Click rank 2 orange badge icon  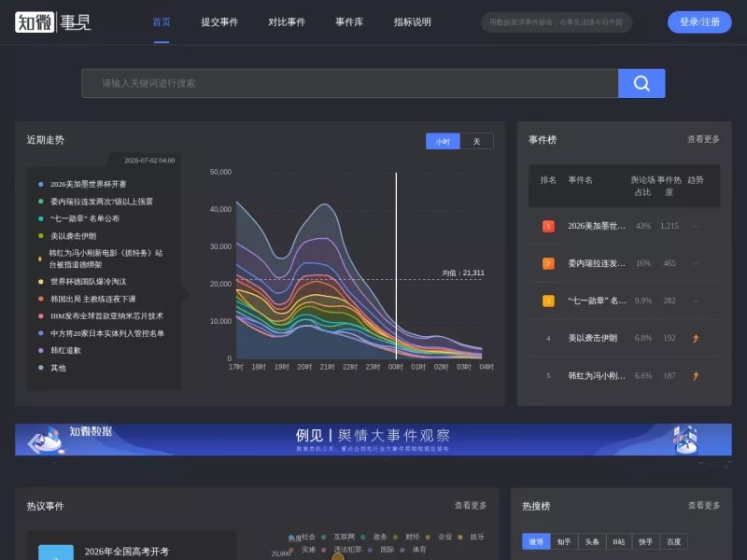tap(548, 263)
